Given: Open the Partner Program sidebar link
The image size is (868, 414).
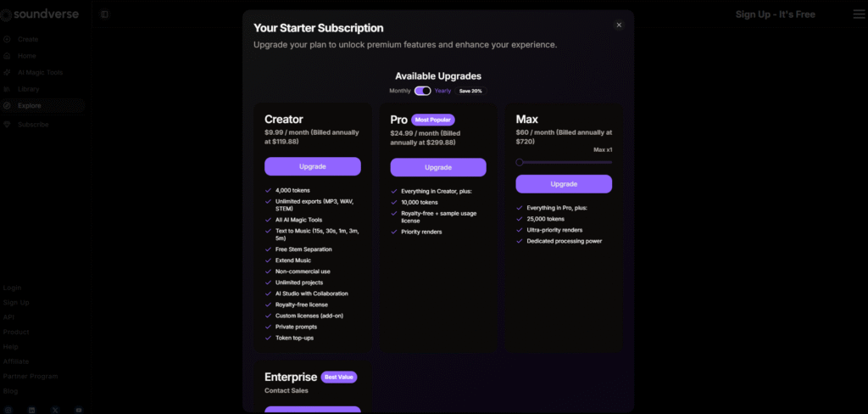Looking at the screenshot, I should [31, 376].
